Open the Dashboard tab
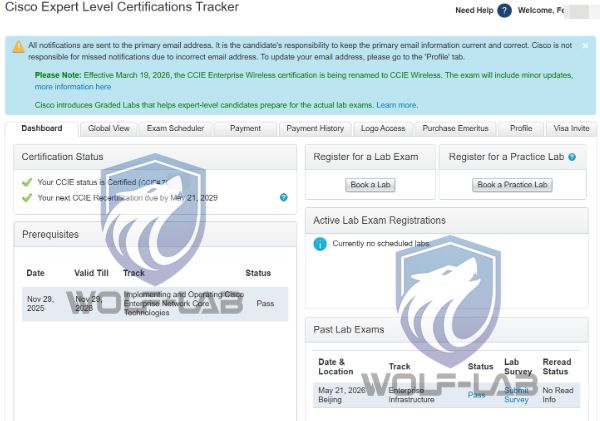 click(x=42, y=129)
